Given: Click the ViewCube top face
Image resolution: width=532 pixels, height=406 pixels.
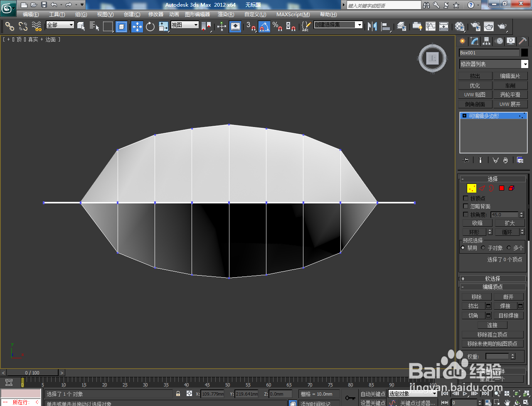Looking at the screenshot, I should [x=433, y=58].
